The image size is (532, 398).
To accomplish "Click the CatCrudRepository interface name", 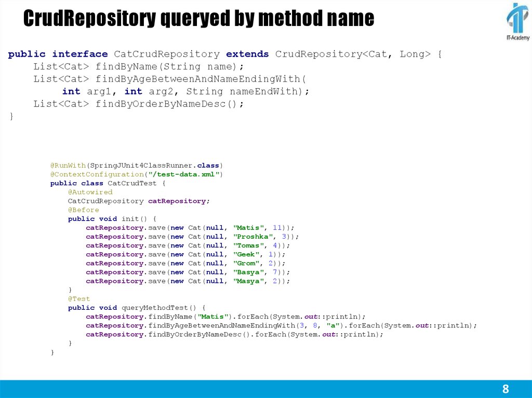I will click(165, 54).
